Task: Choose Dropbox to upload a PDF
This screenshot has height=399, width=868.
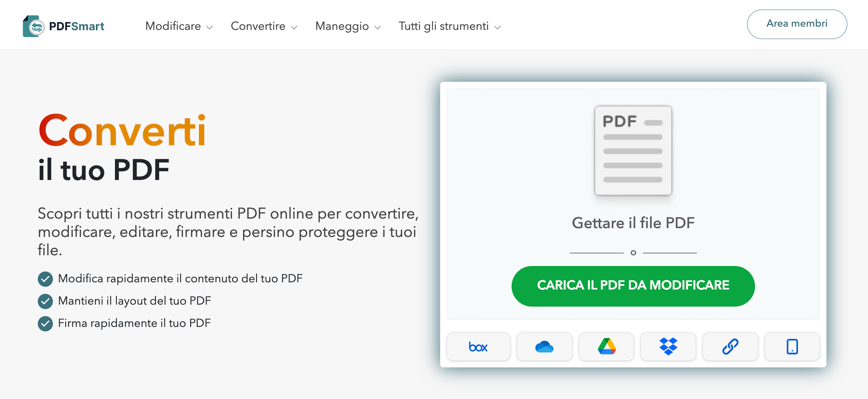Action: [x=668, y=346]
